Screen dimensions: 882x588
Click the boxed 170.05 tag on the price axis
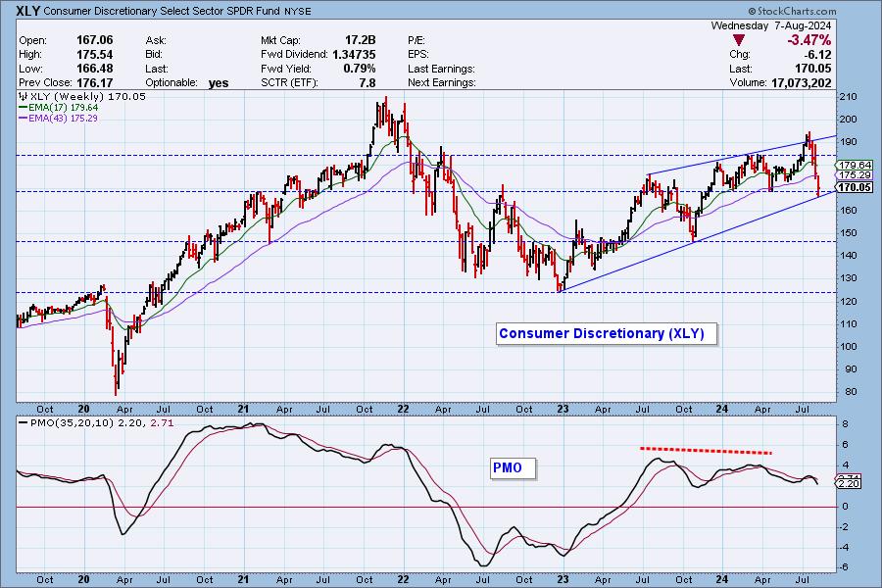coord(855,187)
